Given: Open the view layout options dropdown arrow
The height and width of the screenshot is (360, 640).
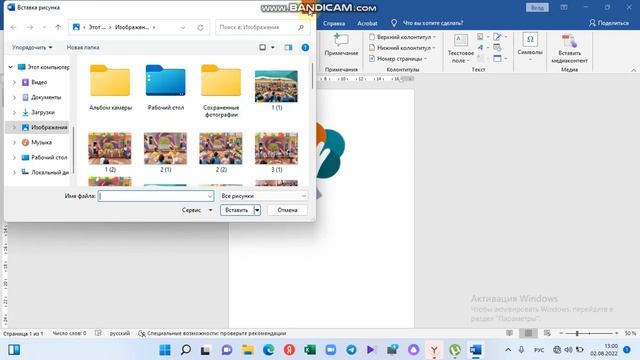Looking at the screenshot, I should coord(273,47).
